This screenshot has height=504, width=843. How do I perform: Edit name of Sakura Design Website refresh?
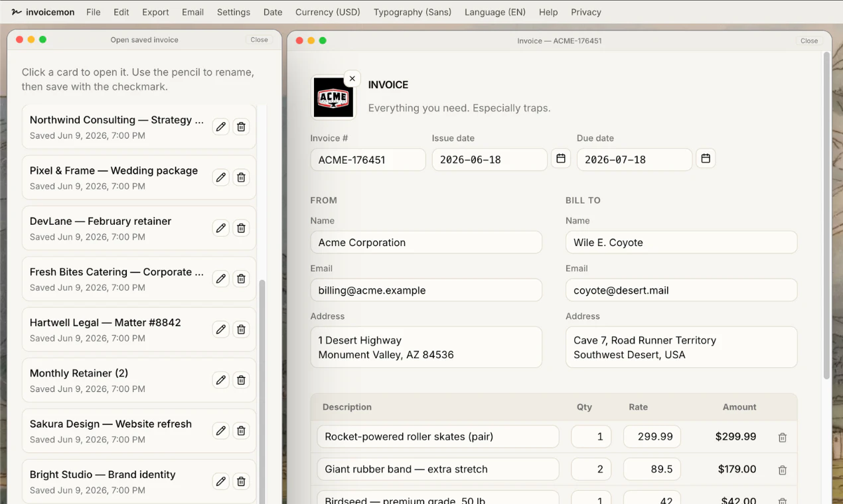(221, 431)
